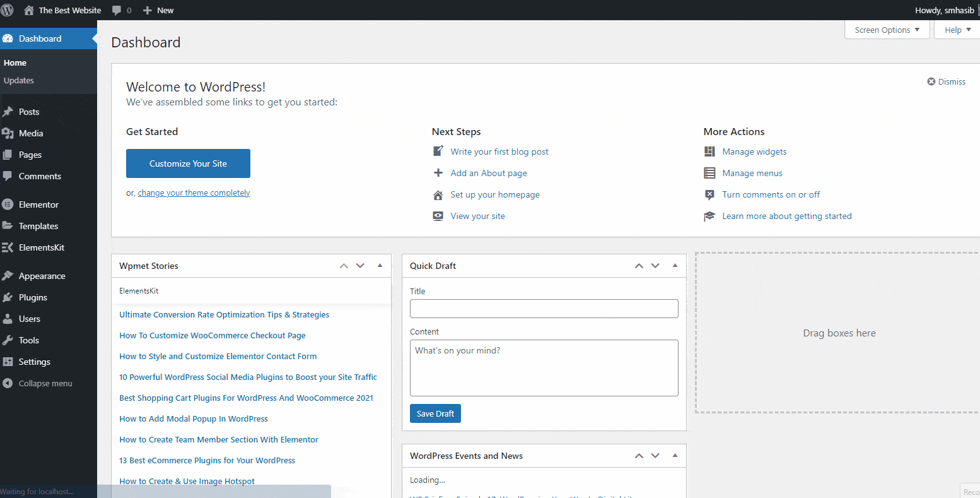The height and width of the screenshot is (498, 980).
Task: Click the Posts pin icon
Action: [x=8, y=112]
